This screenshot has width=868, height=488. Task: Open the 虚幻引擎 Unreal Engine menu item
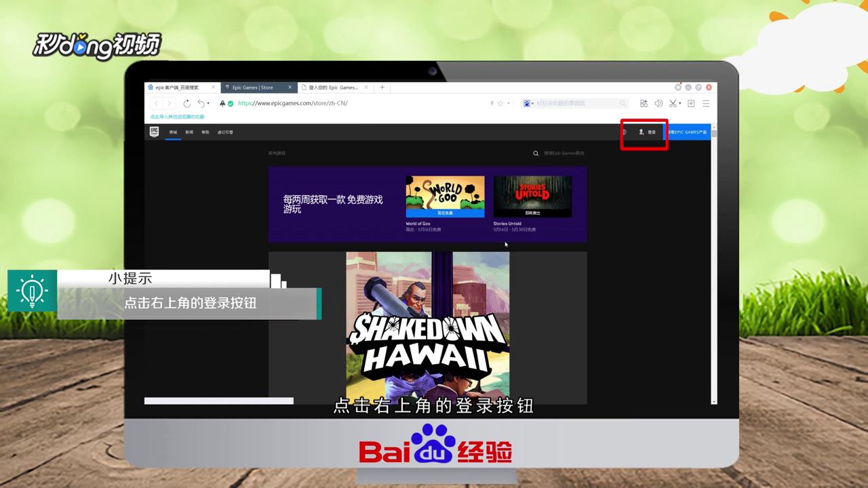coord(225,132)
